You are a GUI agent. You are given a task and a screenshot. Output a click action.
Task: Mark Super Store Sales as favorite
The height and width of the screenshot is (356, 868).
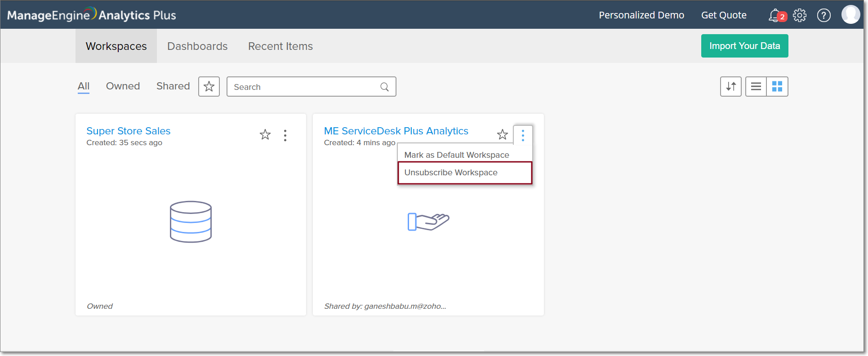[x=265, y=134]
